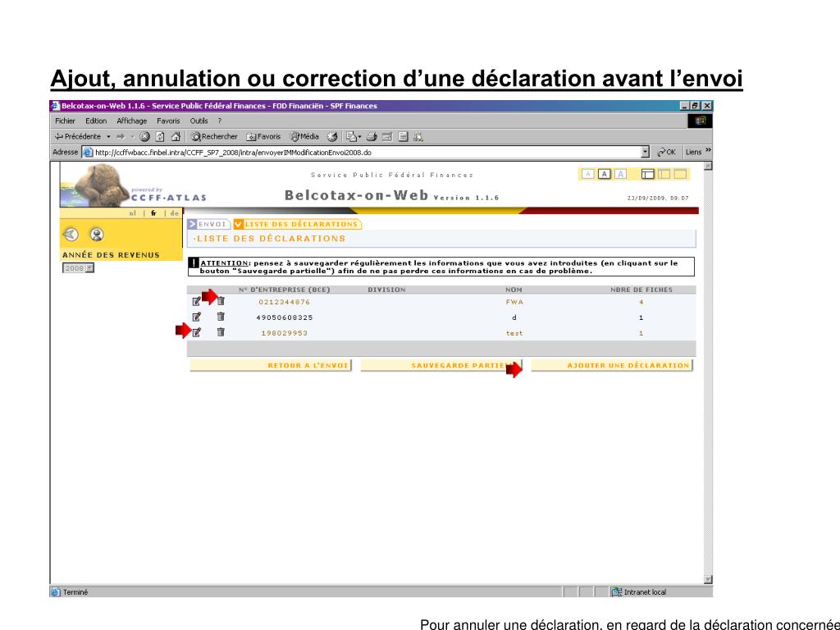Click the Ajouter une déclaration button
The width and height of the screenshot is (840, 630).
point(612,365)
